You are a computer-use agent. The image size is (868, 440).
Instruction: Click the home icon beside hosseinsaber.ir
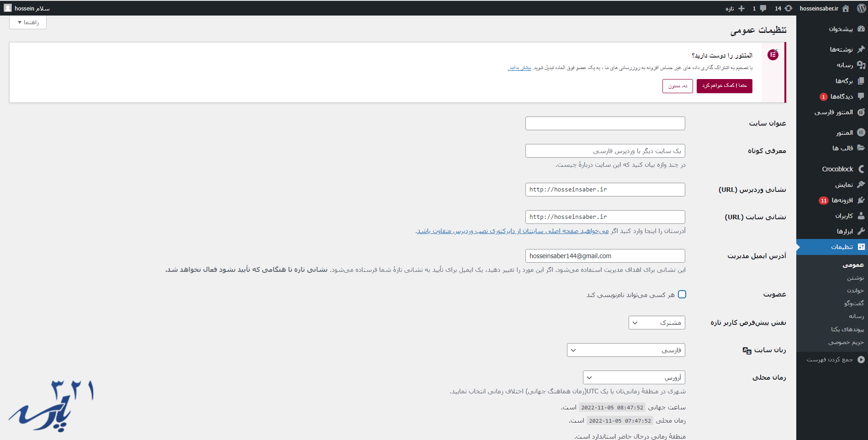point(846,8)
